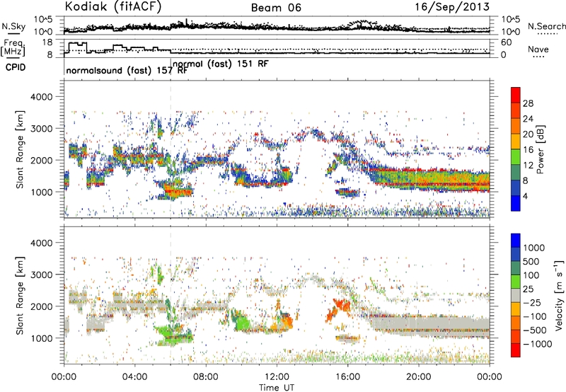566x392 pixels.
Task: Click the gray band in Velocity color bar
Action: pos(516,295)
